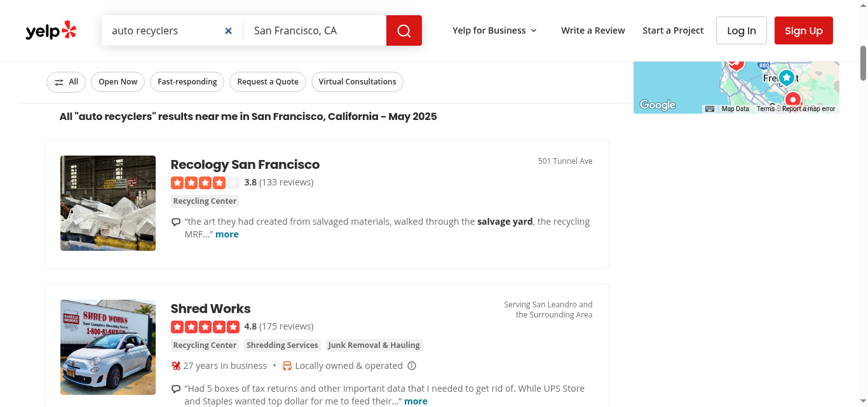
Task: Click the info icon beside Locally owned
Action: coord(412,366)
